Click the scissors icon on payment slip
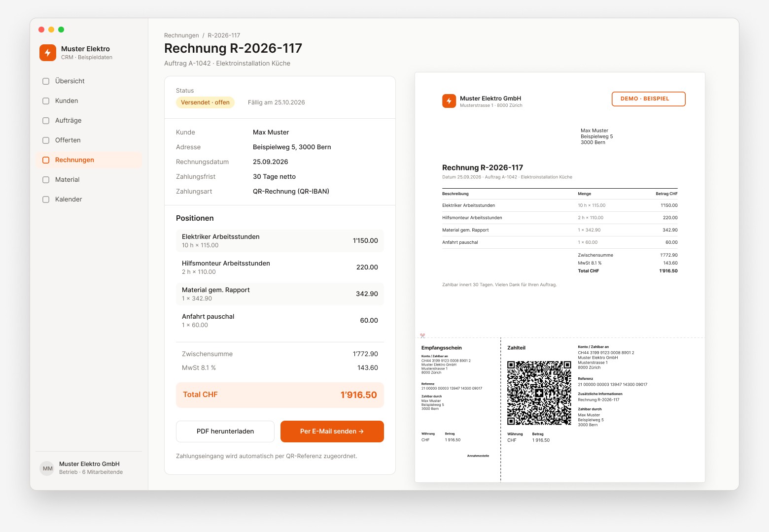The width and height of the screenshot is (769, 532). (x=422, y=336)
